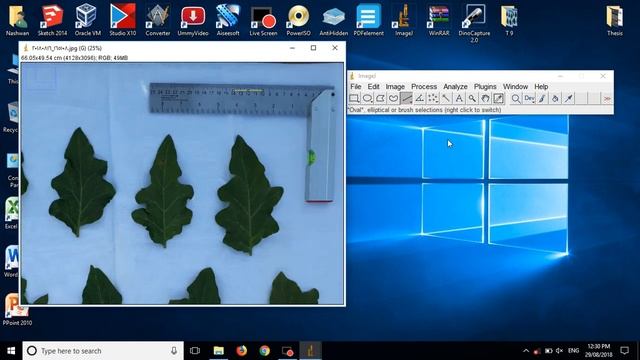This screenshot has height=360, width=640.
Task: Select the Magnifying glass zoom tool
Action: (472, 98)
